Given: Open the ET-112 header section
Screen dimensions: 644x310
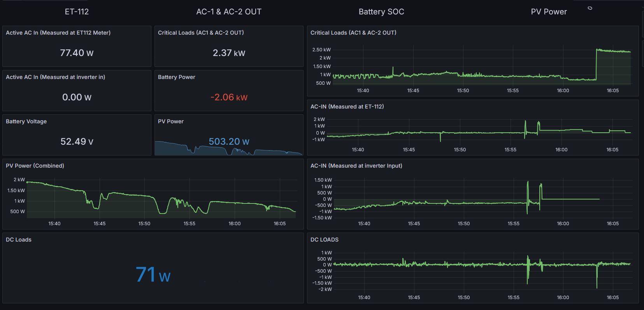Looking at the screenshot, I should pos(77,12).
